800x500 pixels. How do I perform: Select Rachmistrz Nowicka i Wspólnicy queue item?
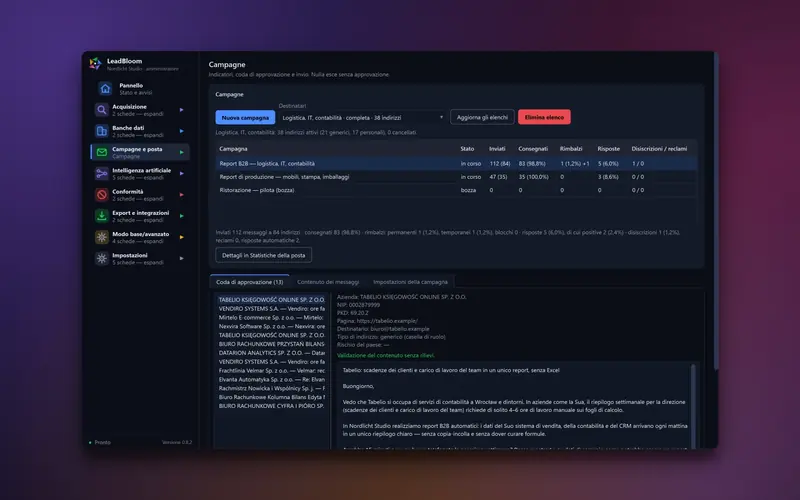pyautogui.click(x=271, y=388)
